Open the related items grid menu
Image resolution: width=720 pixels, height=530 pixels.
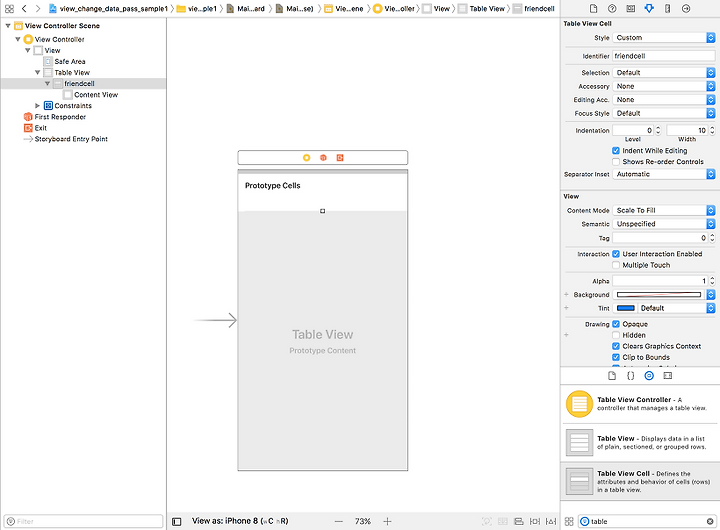point(9,9)
